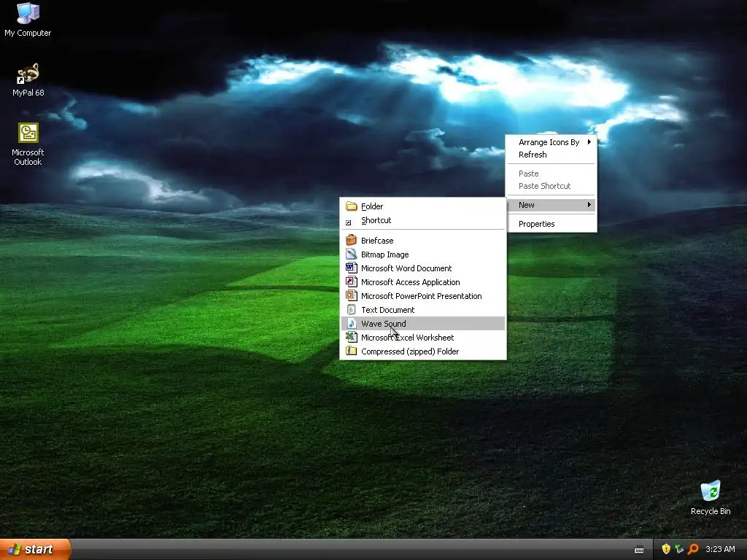The image size is (747, 560).
Task: Click the 3:23 AM taskbar clock
Action: [x=720, y=549]
